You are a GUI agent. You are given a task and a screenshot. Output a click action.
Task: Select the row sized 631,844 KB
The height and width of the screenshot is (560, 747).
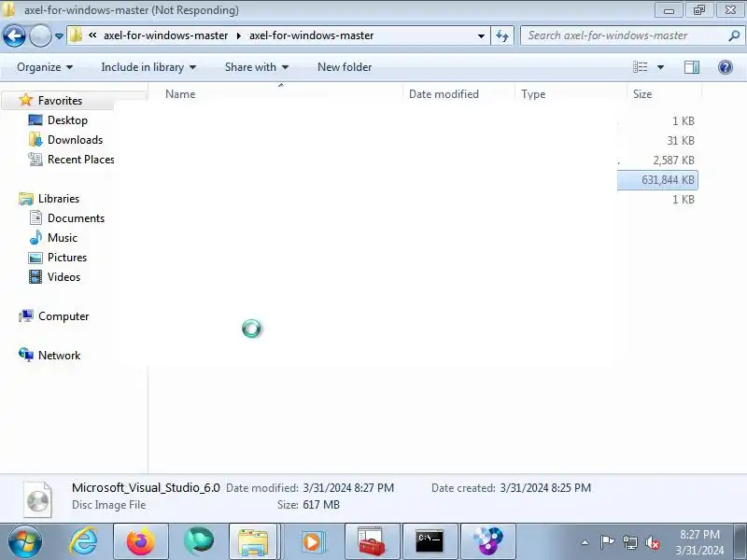[x=657, y=180]
